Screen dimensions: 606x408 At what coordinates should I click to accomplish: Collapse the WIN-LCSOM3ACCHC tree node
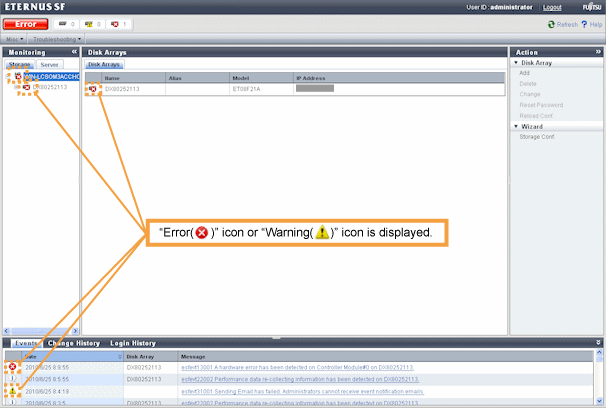point(8,76)
